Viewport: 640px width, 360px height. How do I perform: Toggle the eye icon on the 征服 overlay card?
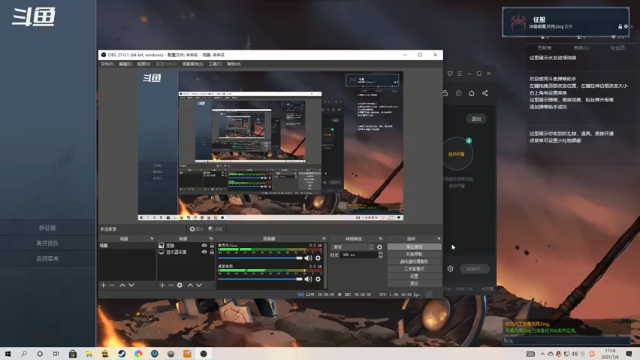[626, 27]
